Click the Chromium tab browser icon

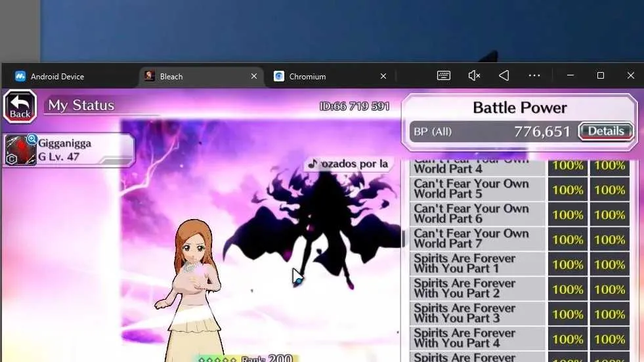(x=279, y=76)
